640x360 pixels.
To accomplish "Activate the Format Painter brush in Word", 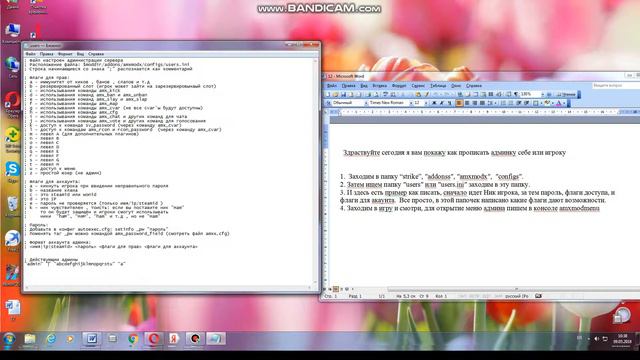I will 427,94.
